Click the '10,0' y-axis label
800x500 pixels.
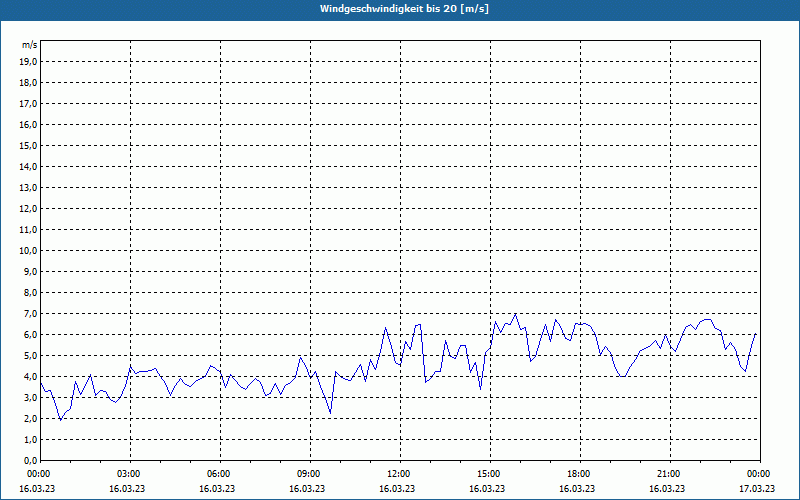tap(29, 251)
